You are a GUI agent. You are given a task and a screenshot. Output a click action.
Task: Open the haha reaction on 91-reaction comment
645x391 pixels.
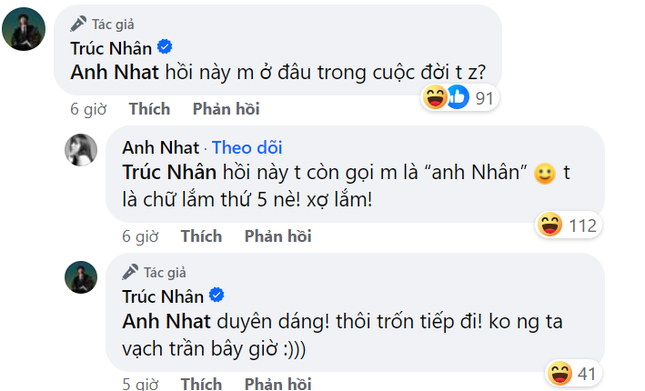click(435, 97)
